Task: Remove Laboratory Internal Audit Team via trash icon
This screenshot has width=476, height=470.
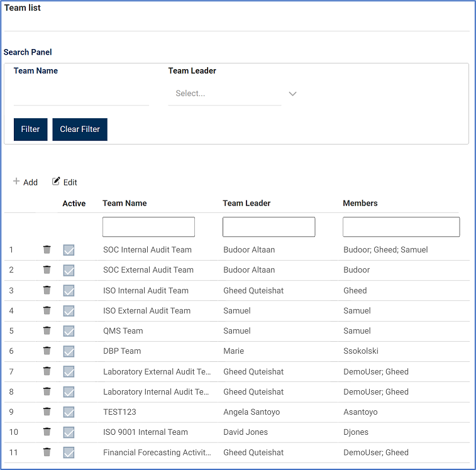Action: pyautogui.click(x=47, y=391)
